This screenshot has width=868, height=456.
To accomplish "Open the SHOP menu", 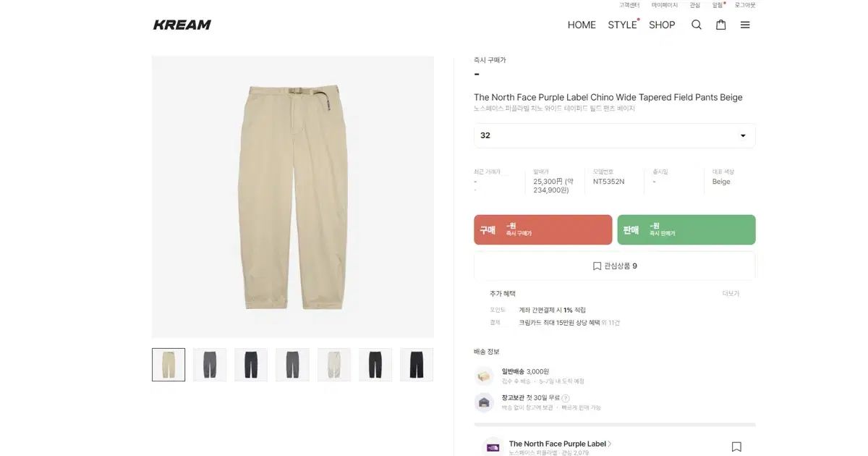I will pyautogui.click(x=662, y=25).
